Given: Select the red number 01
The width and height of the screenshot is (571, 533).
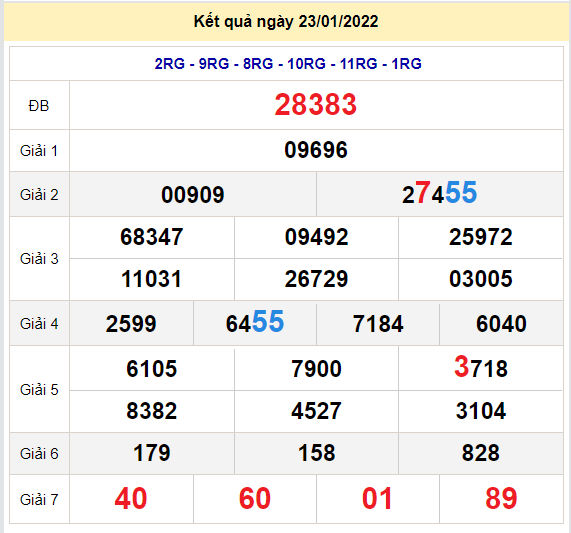Looking at the screenshot, I should (x=377, y=498).
